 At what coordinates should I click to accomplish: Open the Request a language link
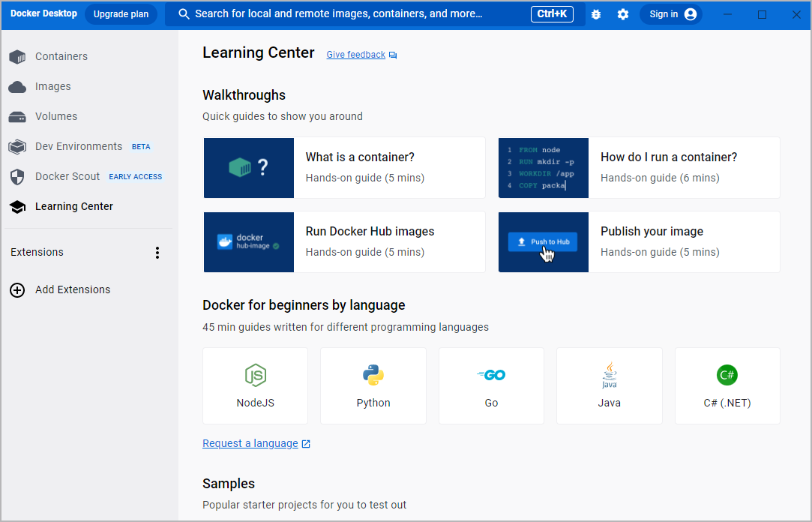click(250, 443)
